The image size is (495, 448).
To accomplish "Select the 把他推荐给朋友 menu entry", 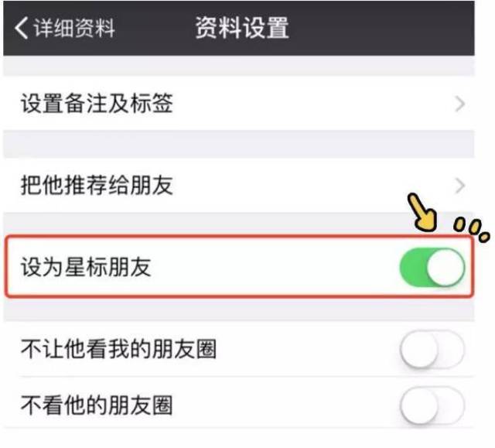I will click(x=239, y=186).
